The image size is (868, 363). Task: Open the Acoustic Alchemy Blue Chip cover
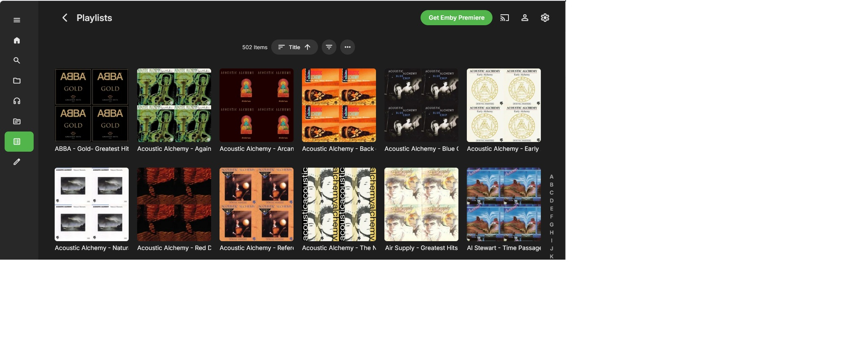421,105
